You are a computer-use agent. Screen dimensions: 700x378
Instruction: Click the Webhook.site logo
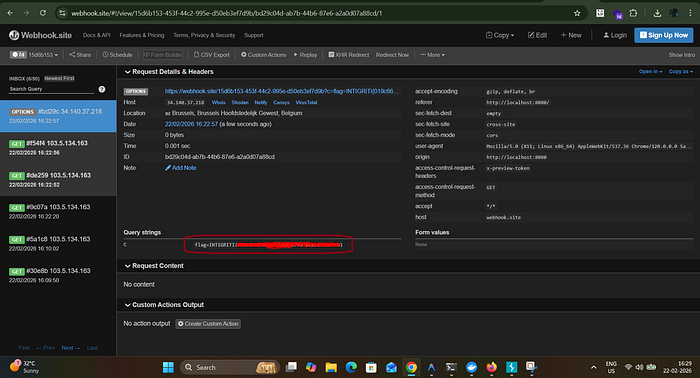41,35
